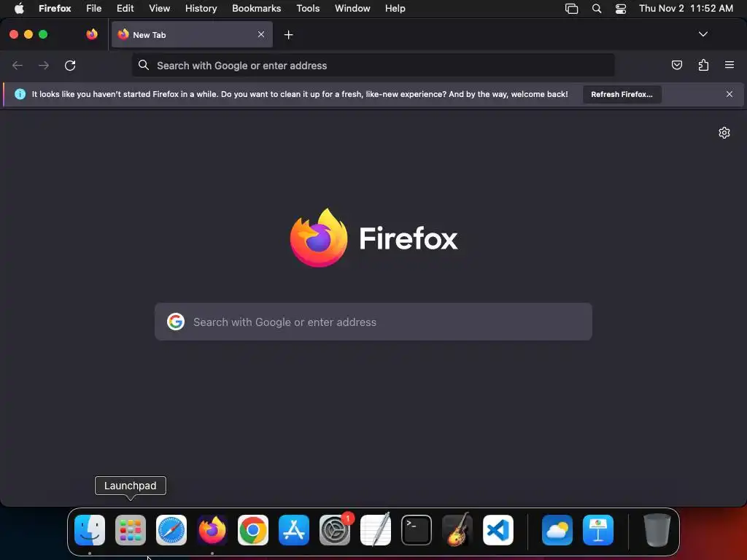Image resolution: width=747 pixels, height=560 pixels.
Task: Click the page center Google search box
Action: coord(373,322)
